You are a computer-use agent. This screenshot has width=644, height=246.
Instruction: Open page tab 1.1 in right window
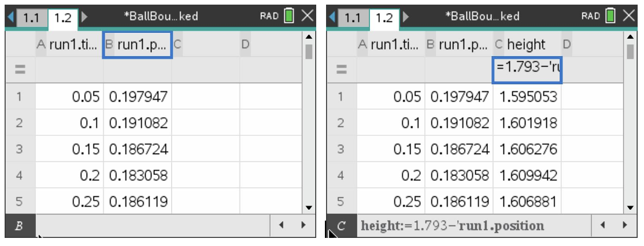353,18
